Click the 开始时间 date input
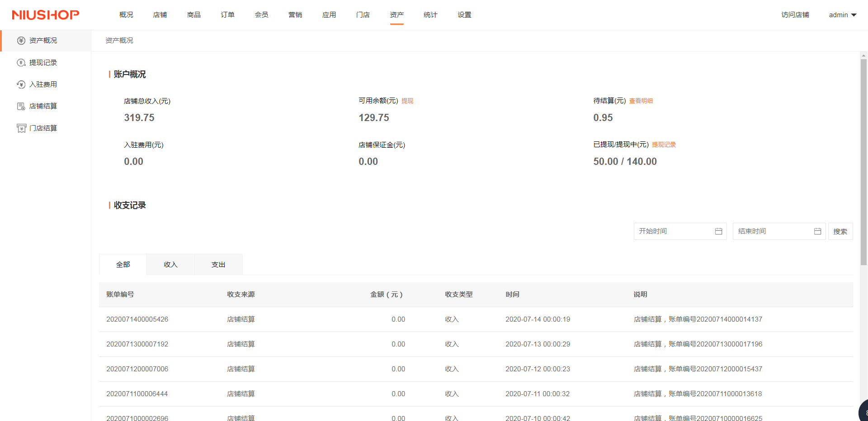The image size is (868, 421). click(x=680, y=231)
